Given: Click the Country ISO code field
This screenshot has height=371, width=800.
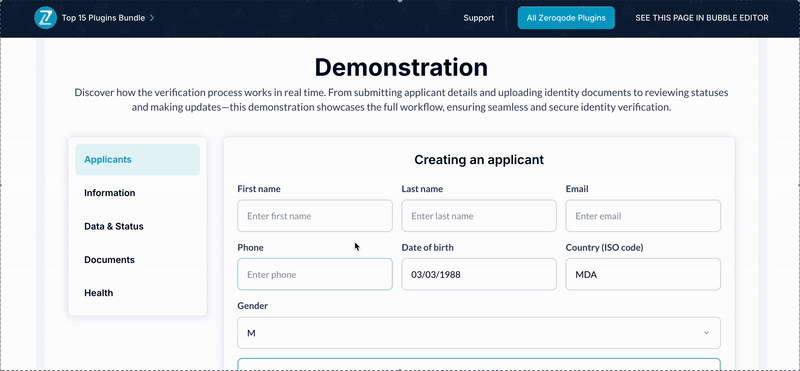Looking at the screenshot, I should point(643,275).
